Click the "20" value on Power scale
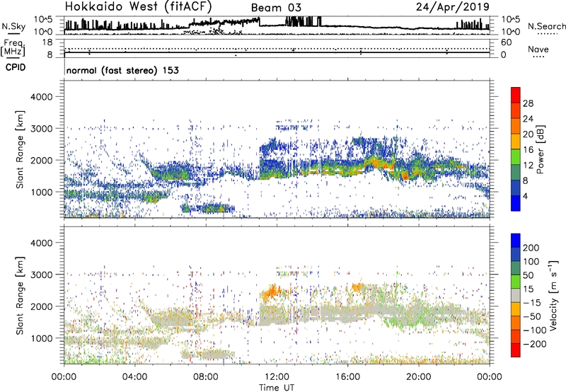Screen dimensions: 566x392 (x=528, y=134)
